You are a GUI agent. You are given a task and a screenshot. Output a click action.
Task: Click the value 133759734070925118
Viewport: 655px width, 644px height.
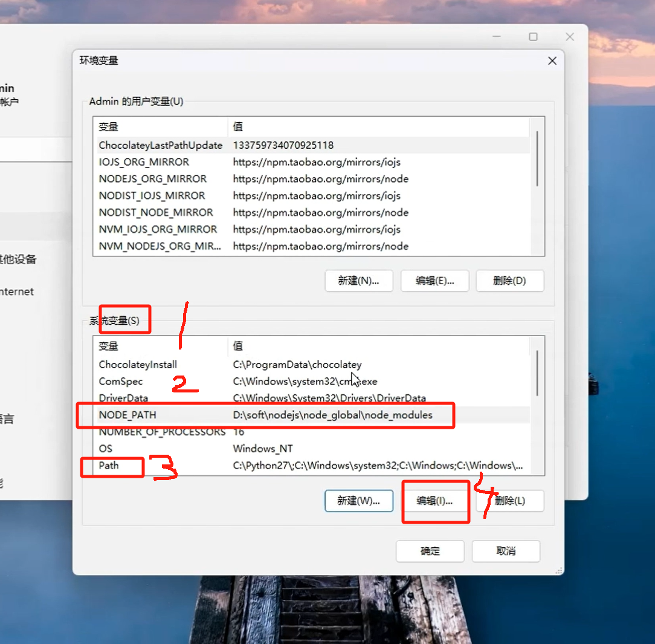tap(283, 145)
